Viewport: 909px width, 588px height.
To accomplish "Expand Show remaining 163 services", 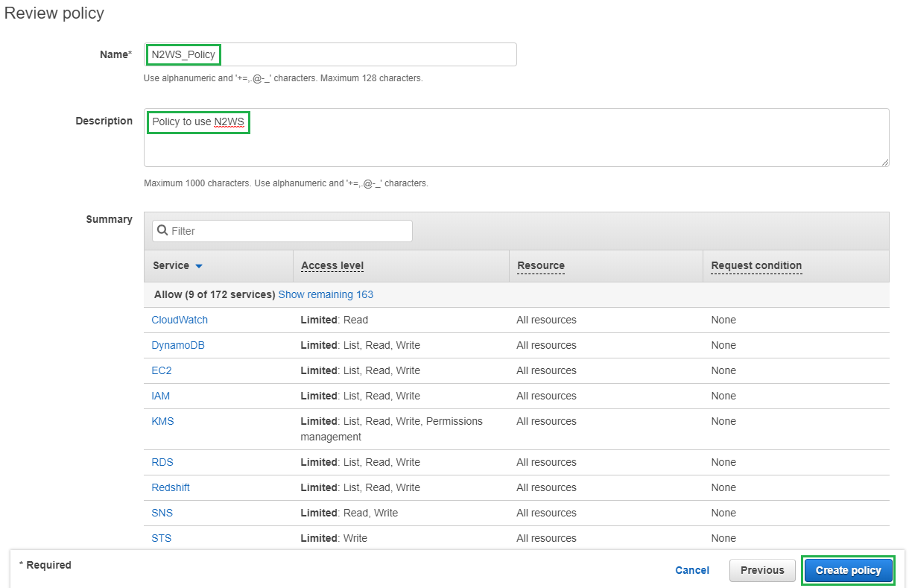I will (326, 294).
